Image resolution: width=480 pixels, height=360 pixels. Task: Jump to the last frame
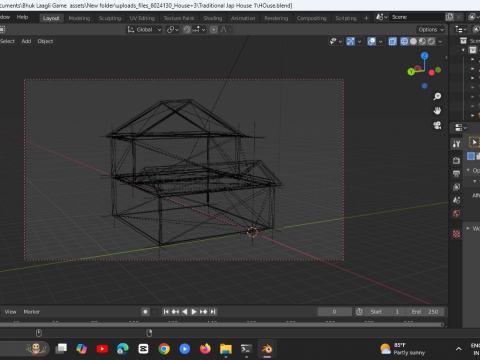(x=213, y=312)
